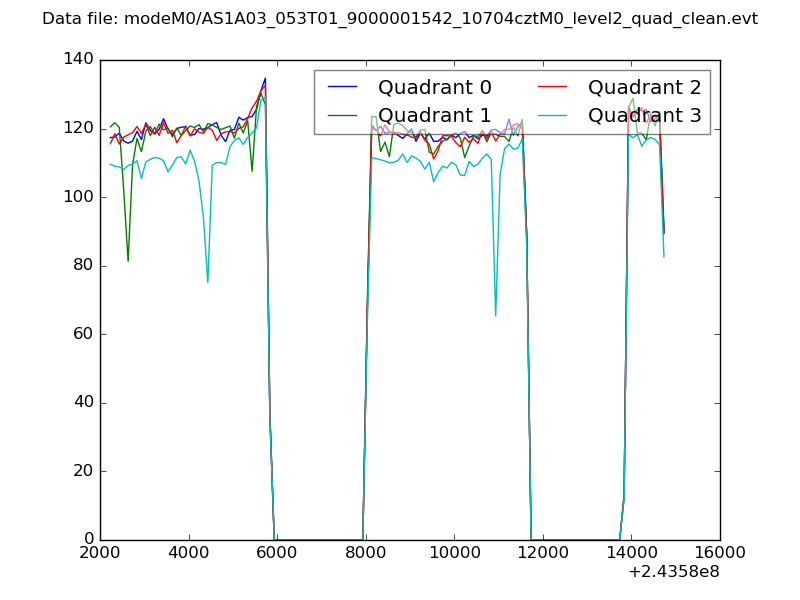Click the 2000 tick label on the x-axis
Viewport: 800px width, 600px height.
(x=100, y=552)
